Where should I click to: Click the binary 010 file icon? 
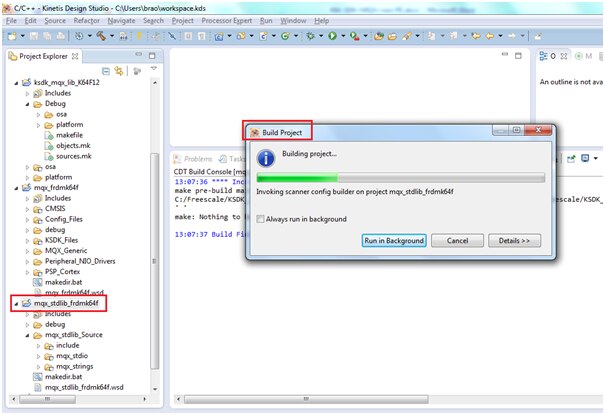(123, 36)
